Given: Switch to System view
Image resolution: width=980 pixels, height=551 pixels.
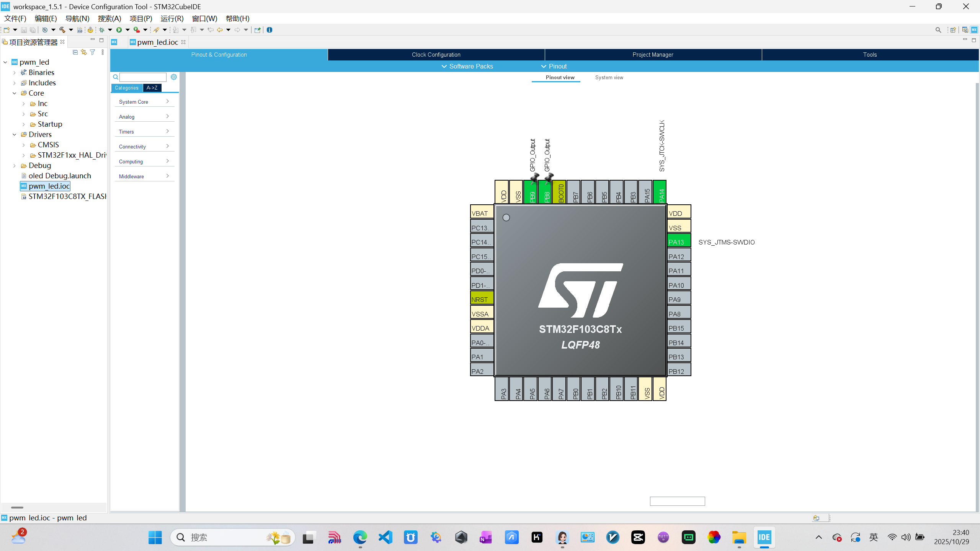Looking at the screenshot, I should 609,77.
